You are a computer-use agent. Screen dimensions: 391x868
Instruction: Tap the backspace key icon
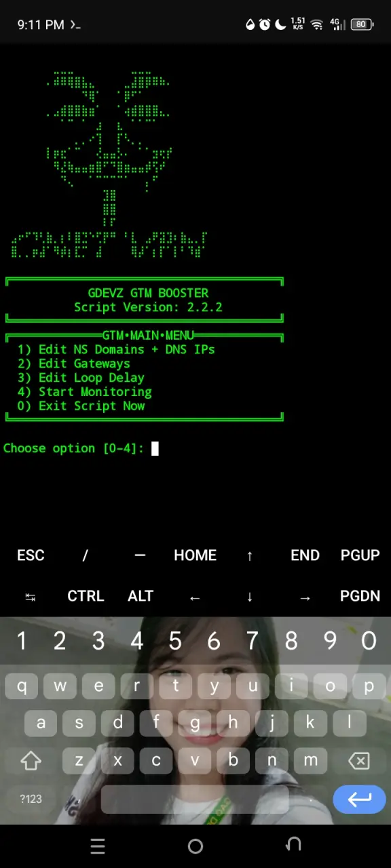pos(359,761)
